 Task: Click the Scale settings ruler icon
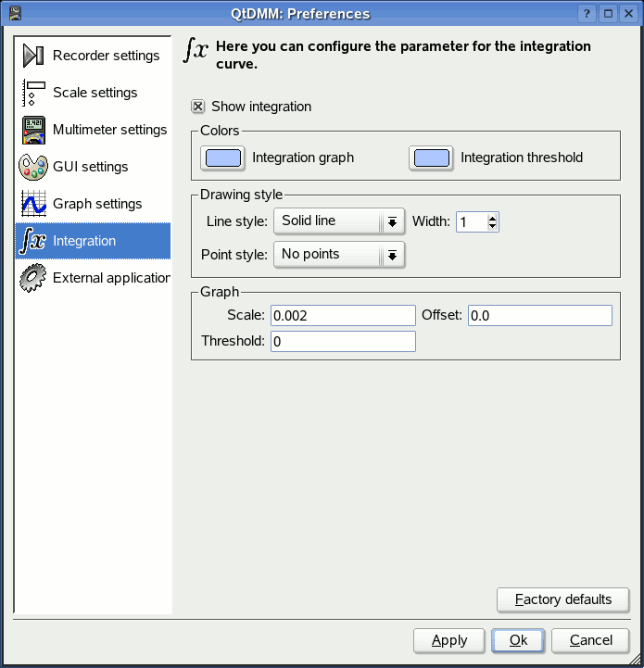[33, 93]
